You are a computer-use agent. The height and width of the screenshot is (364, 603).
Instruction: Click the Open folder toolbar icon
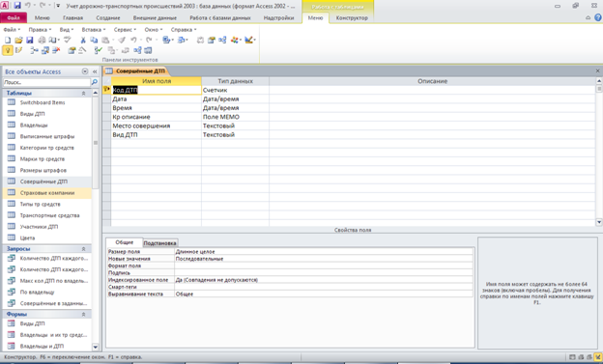(x=18, y=40)
